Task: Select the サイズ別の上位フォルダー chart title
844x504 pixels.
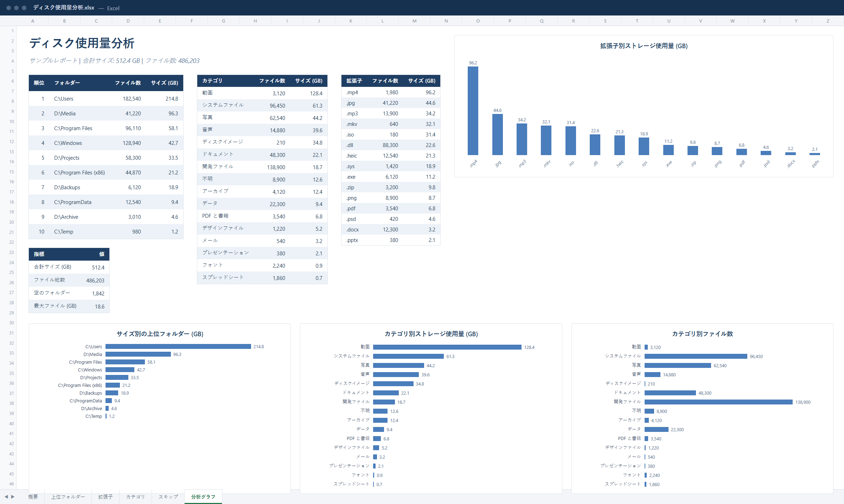Action: [160, 334]
